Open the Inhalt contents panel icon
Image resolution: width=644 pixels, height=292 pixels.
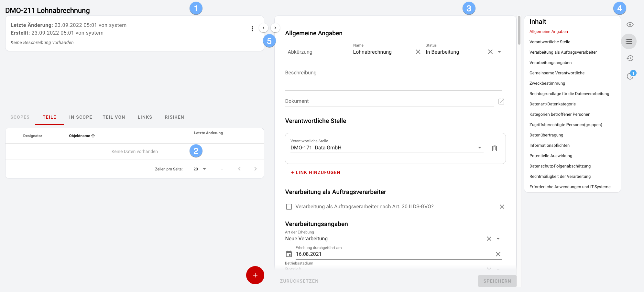629,41
